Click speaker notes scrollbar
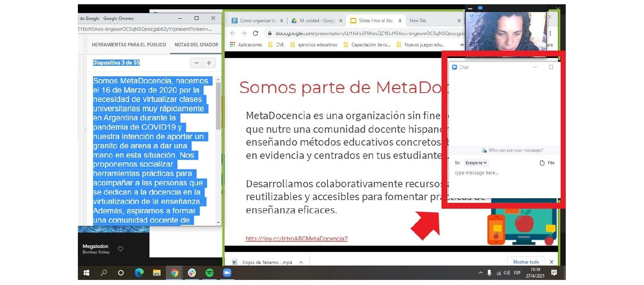The width and height of the screenshot is (644, 285). point(218,106)
